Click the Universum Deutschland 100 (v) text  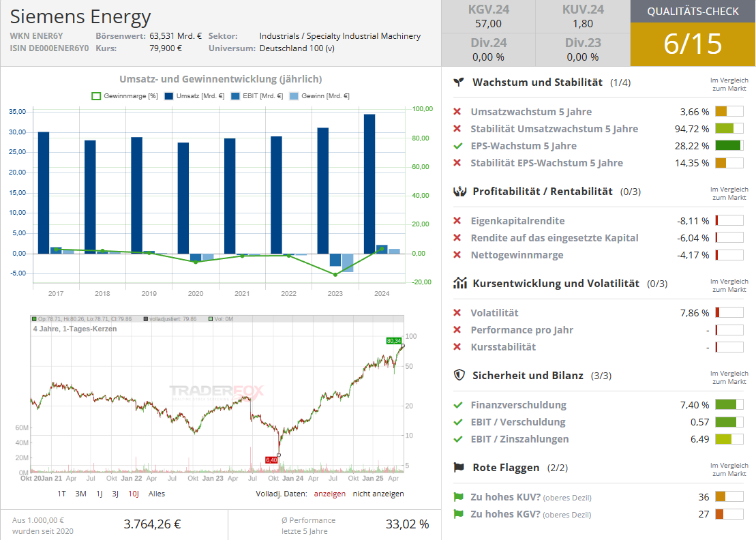click(x=297, y=48)
